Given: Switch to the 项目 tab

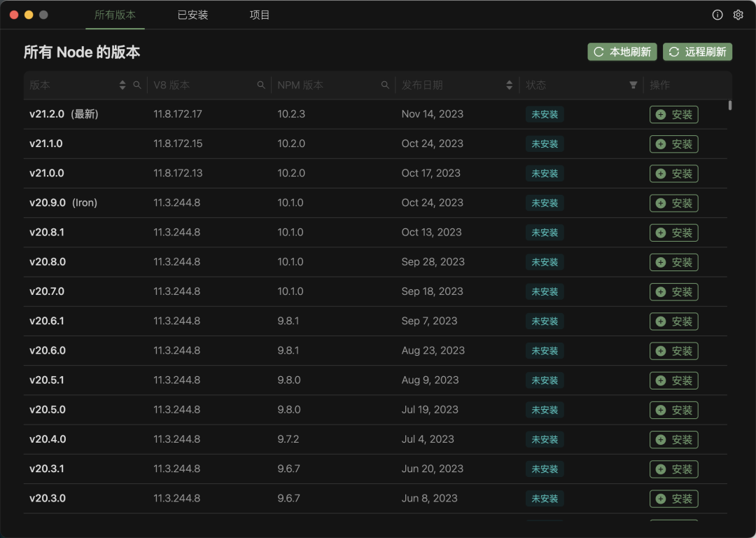Looking at the screenshot, I should coord(260,15).
